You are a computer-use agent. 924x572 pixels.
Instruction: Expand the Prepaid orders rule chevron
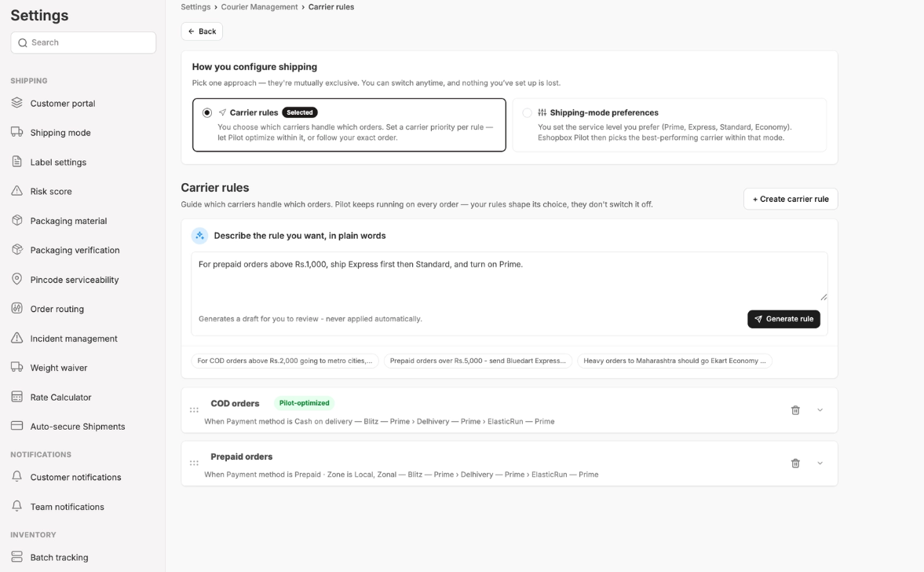click(x=820, y=463)
